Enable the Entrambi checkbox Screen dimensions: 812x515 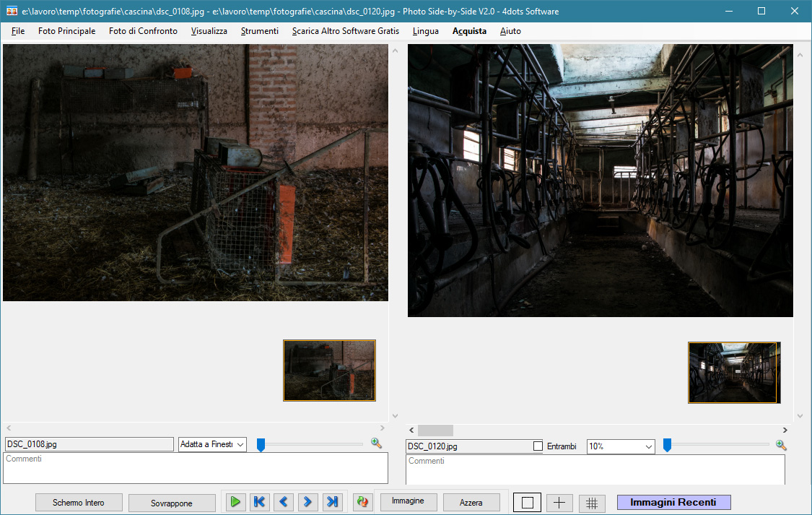coord(538,446)
